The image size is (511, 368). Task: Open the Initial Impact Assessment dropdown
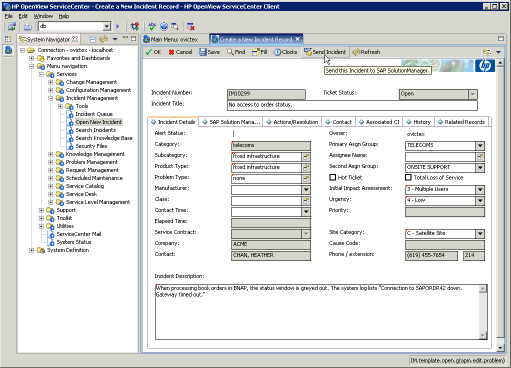pos(480,190)
